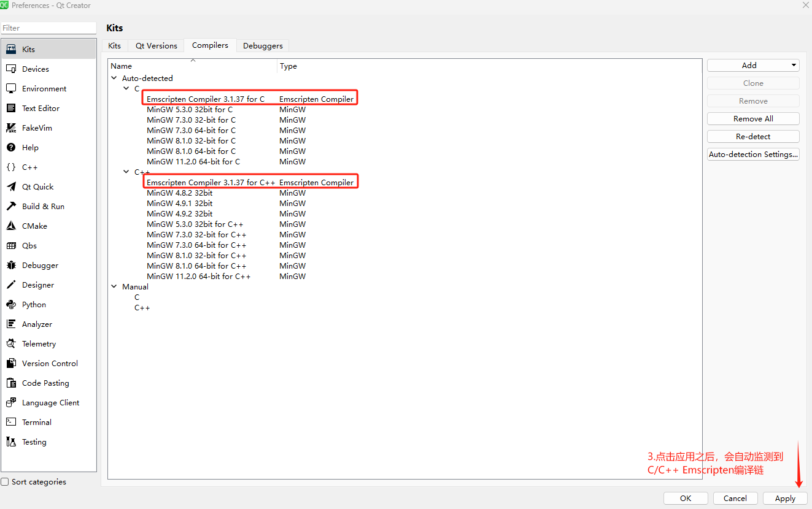The height and width of the screenshot is (509, 812).
Task: Select MinGW 11.2.0 64-bit for C
Action: point(193,161)
